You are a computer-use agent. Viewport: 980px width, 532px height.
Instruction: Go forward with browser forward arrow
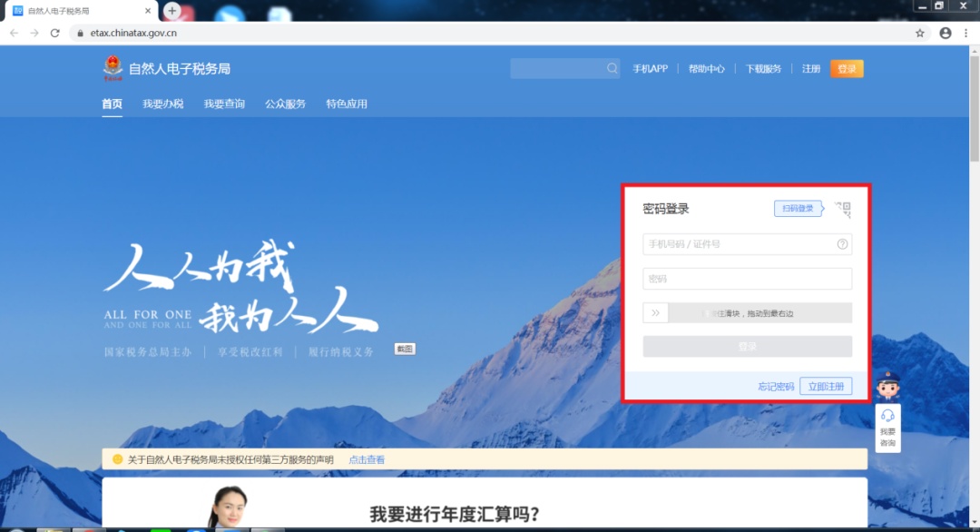pyautogui.click(x=34, y=33)
